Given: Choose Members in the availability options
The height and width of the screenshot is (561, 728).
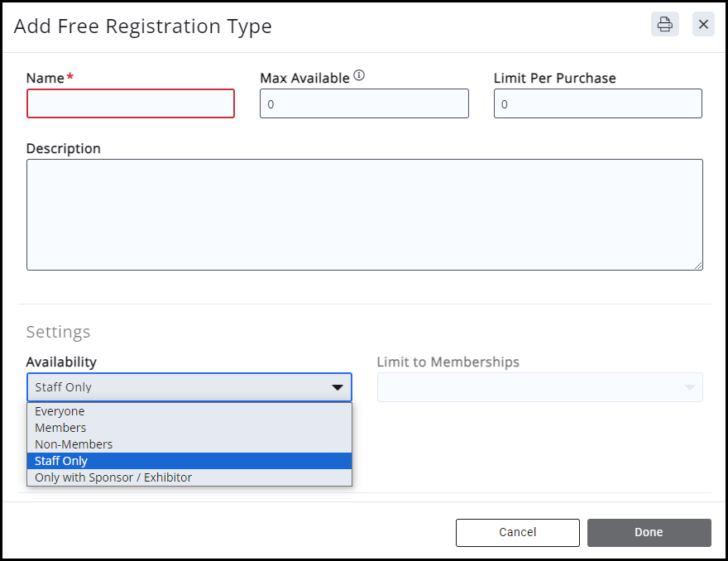Looking at the screenshot, I should pos(60,428).
